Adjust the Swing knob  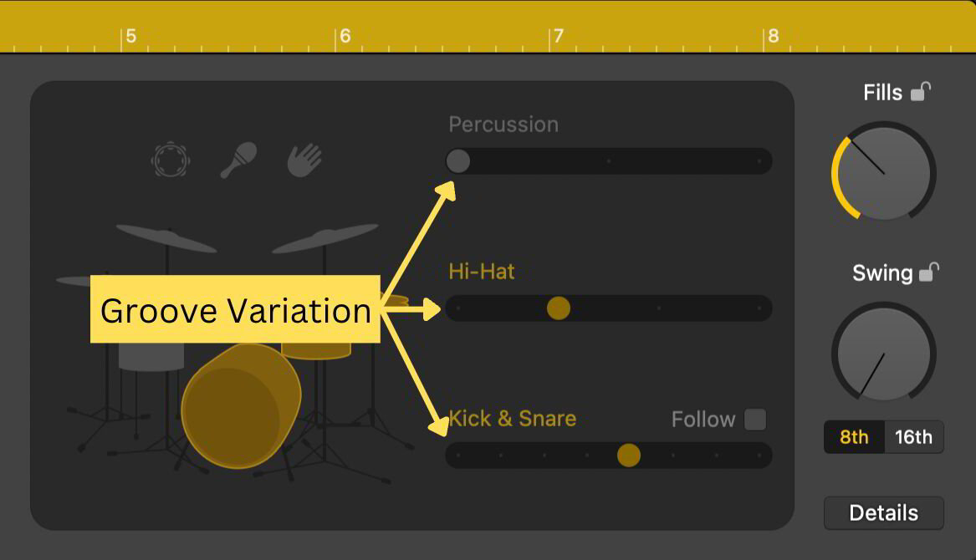(x=883, y=354)
